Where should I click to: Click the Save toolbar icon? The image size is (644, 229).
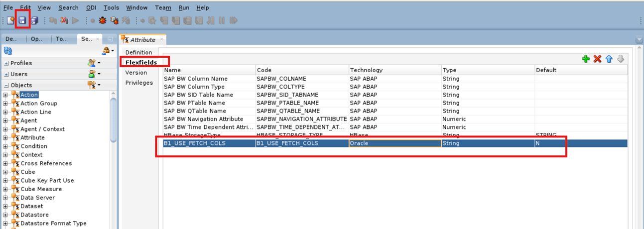[x=22, y=20]
